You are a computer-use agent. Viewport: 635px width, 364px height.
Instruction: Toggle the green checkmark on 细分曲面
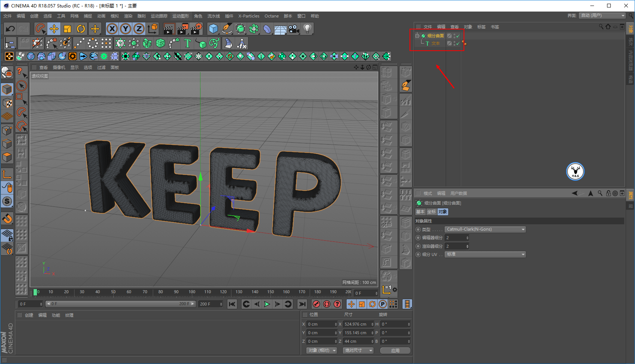458,36
